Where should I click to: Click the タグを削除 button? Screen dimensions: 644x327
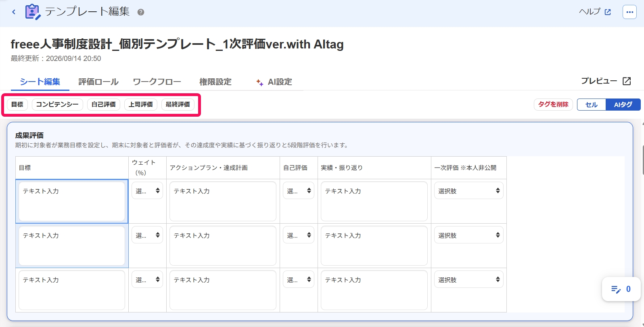pos(553,105)
